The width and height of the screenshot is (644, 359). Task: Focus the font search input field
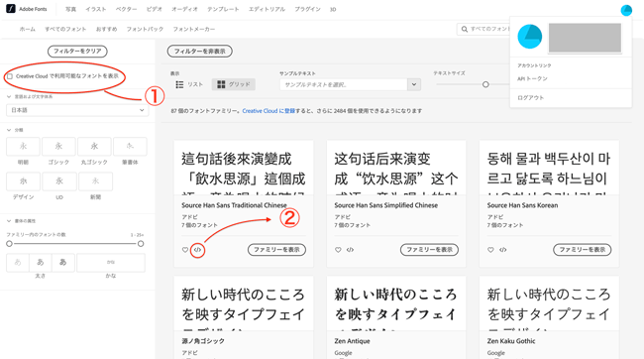[483, 29]
